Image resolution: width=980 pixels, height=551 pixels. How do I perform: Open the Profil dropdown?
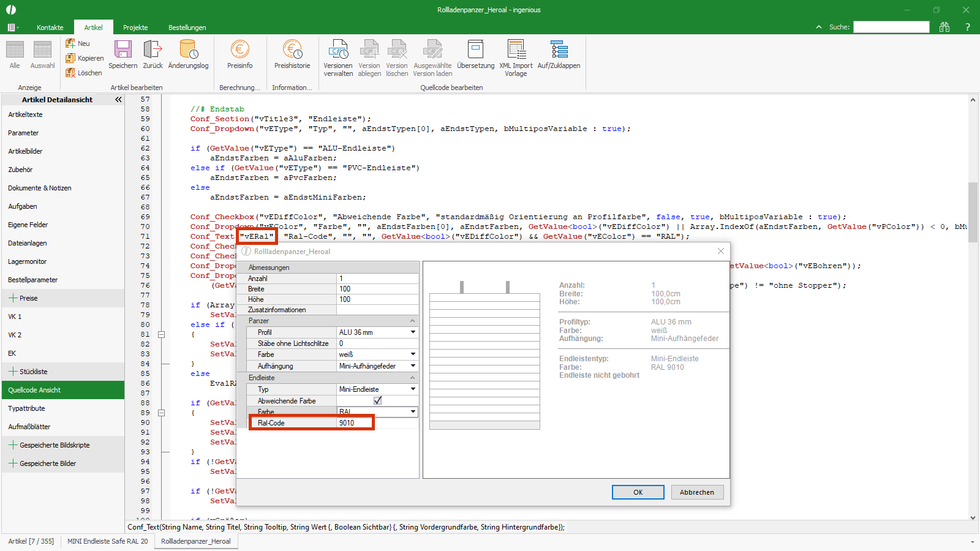click(x=413, y=332)
